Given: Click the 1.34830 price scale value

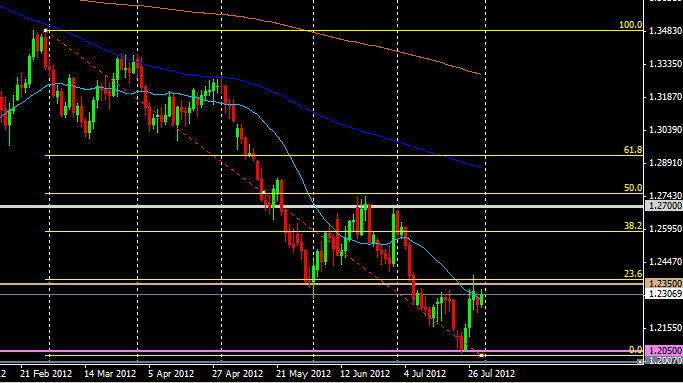Looking at the screenshot, I should (x=665, y=31).
